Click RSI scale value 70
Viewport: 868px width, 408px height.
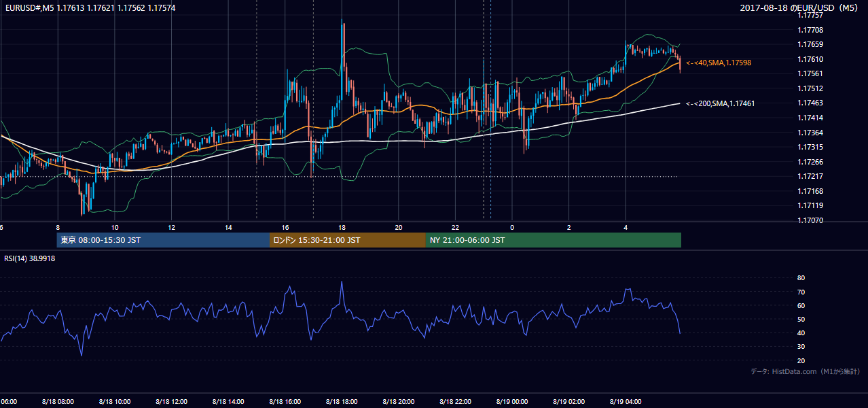pyautogui.click(x=801, y=292)
